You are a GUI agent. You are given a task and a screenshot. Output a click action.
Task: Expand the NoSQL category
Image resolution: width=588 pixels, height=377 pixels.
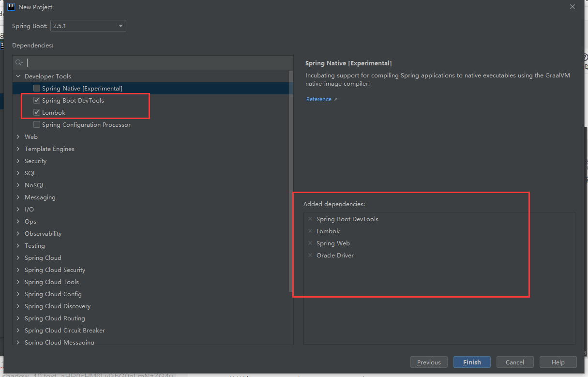(18, 185)
